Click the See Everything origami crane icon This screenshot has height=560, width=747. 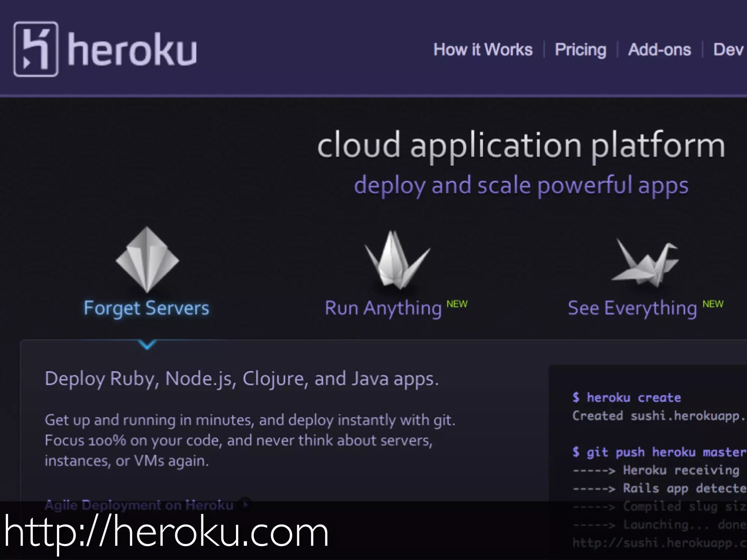pos(645,262)
